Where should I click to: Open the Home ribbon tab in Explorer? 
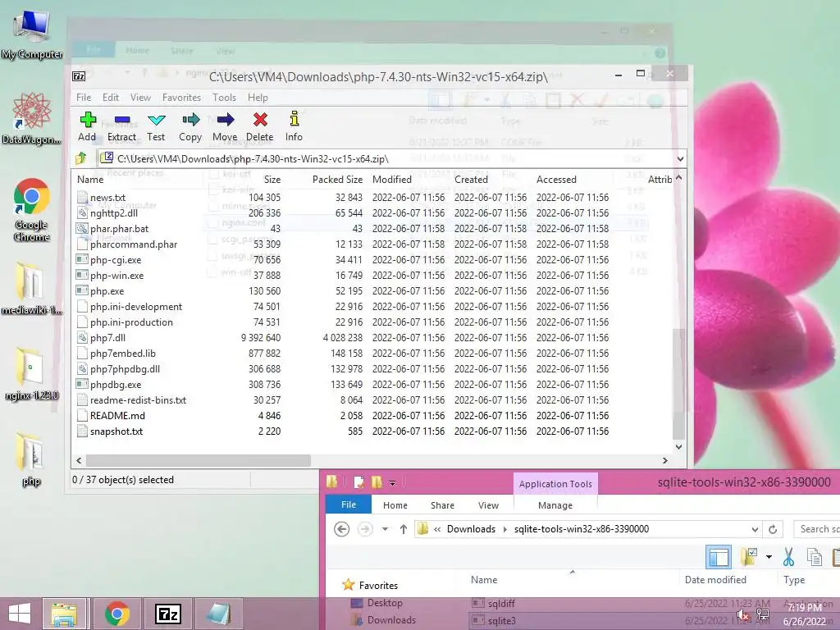pyautogui.click(x=395, y=505)
